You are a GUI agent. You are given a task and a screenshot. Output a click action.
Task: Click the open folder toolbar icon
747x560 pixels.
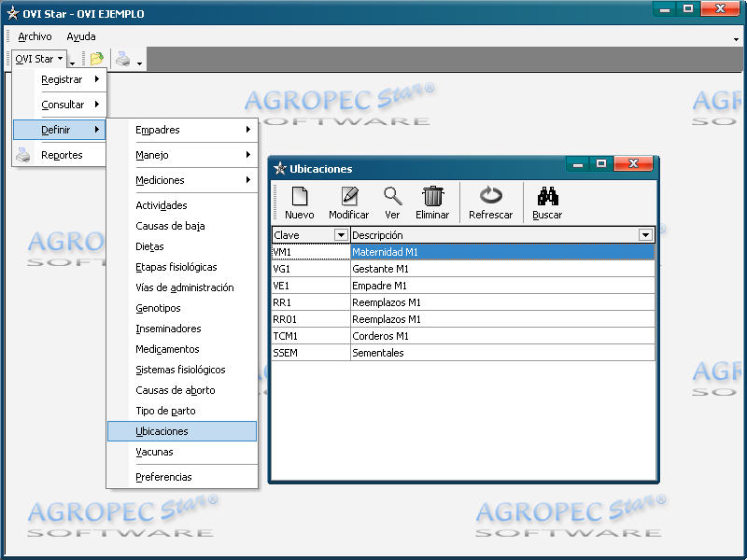coord(97,59)
